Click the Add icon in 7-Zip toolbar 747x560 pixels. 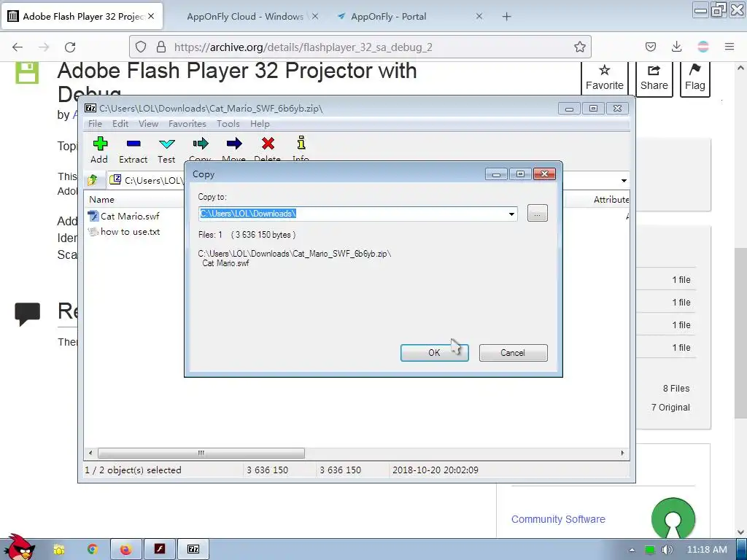[x=100, y=144]
